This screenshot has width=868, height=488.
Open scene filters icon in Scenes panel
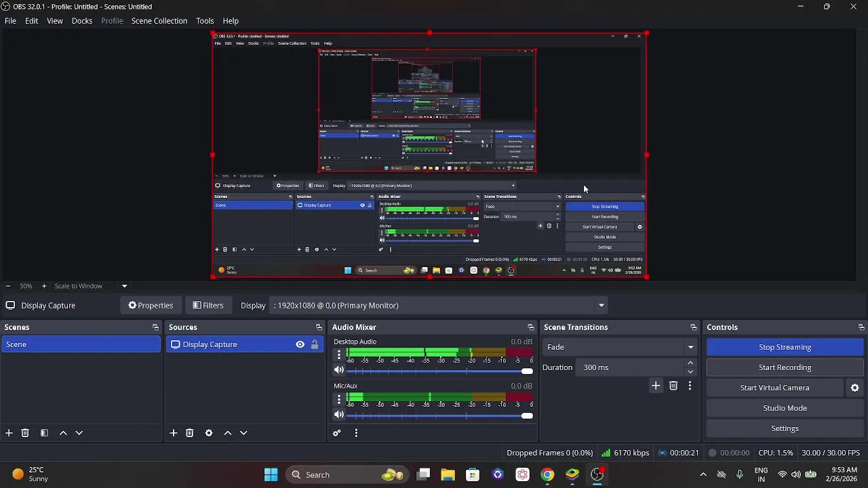point(44,433)
